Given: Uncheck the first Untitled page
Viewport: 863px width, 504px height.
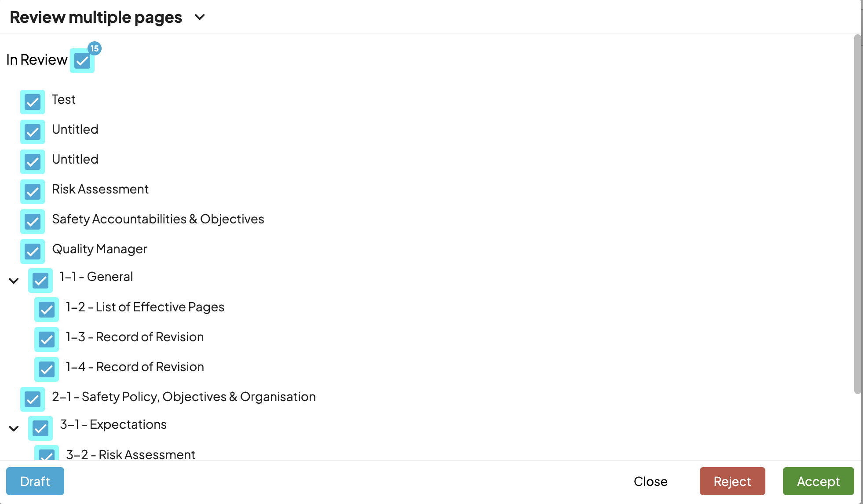Looking at the screenshot, I should pos(33,132).
